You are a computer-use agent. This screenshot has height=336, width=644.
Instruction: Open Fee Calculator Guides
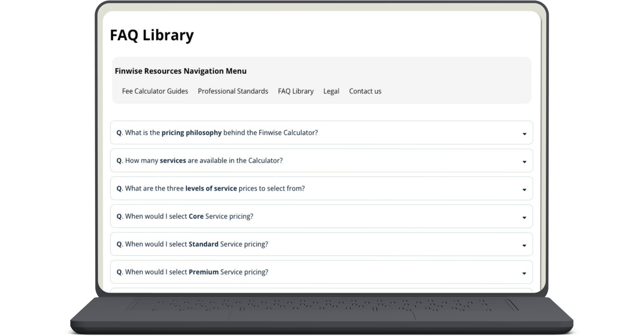point(155,91)
